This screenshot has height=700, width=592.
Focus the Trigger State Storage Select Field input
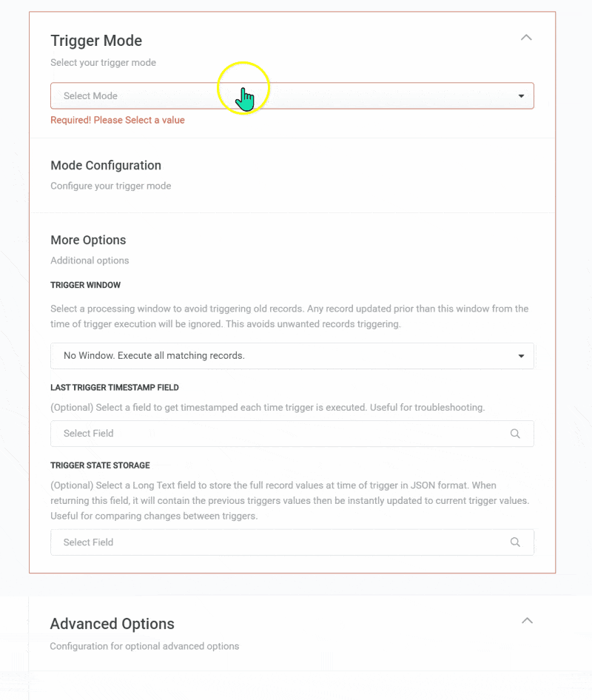point(274,542)
